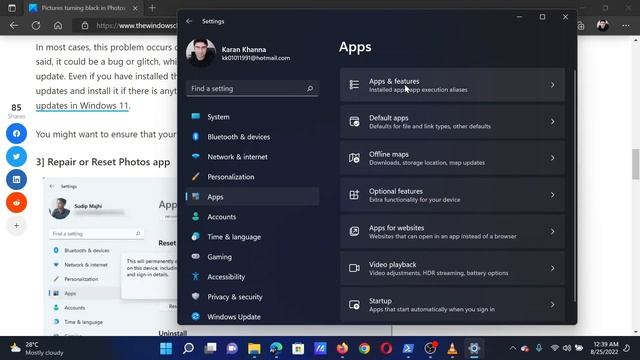
Task: Expand Apps for websites chevron
Action: pos(552,231)
